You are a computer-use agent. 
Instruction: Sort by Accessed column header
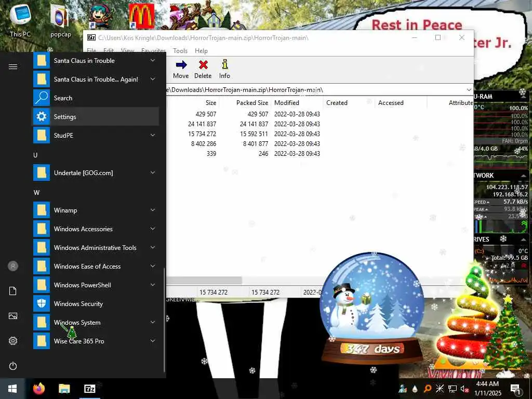(401, 103)
